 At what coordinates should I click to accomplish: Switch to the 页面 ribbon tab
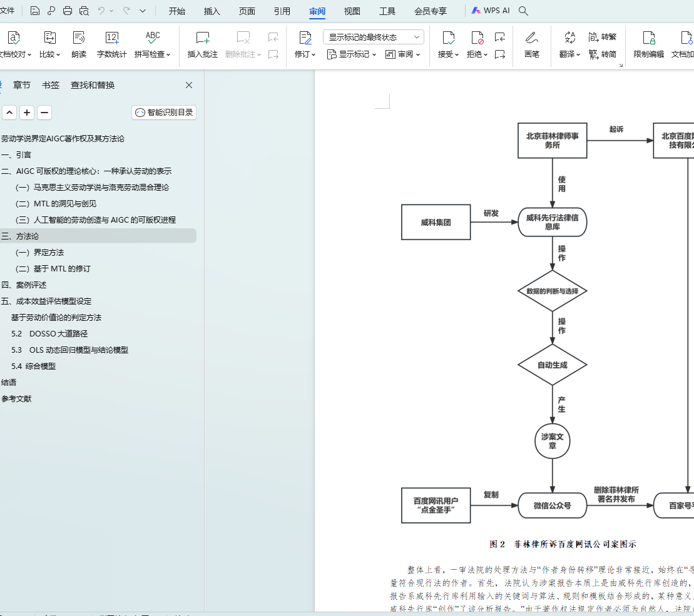pos(247,11)
